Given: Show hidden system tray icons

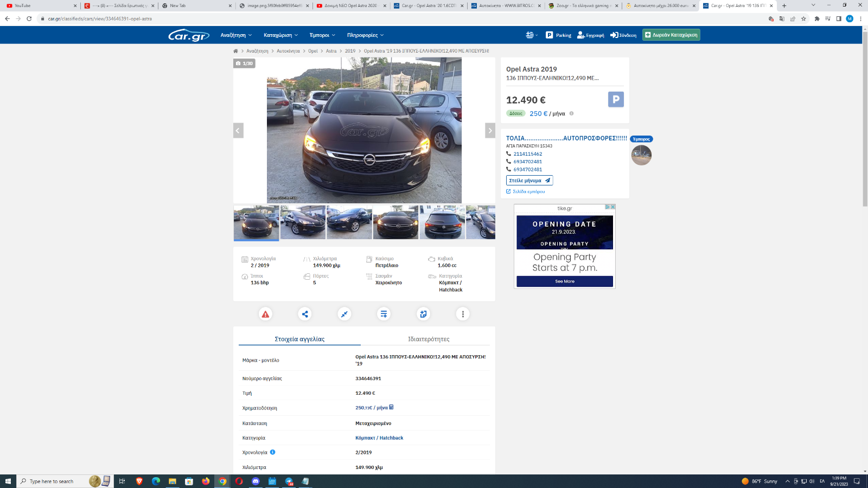Looking at the screenshot, I should tap(787, 481).
